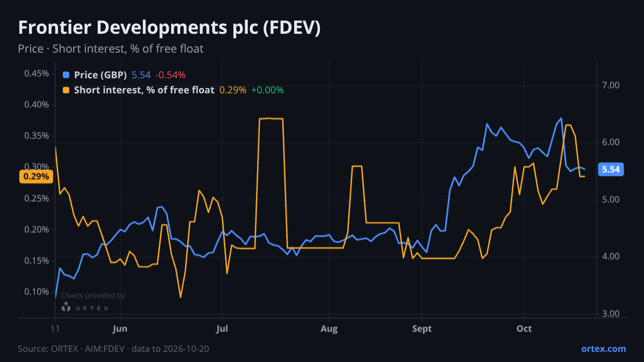Click the 0.10% left axis label
The height and width of the screenshot is (362, 644).
(36, 292)
